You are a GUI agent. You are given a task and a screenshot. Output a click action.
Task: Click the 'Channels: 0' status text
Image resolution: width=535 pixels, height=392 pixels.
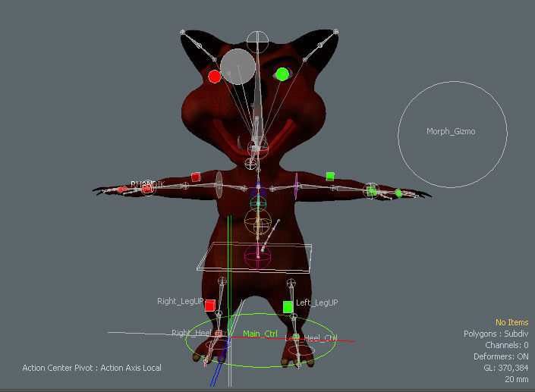507,345
